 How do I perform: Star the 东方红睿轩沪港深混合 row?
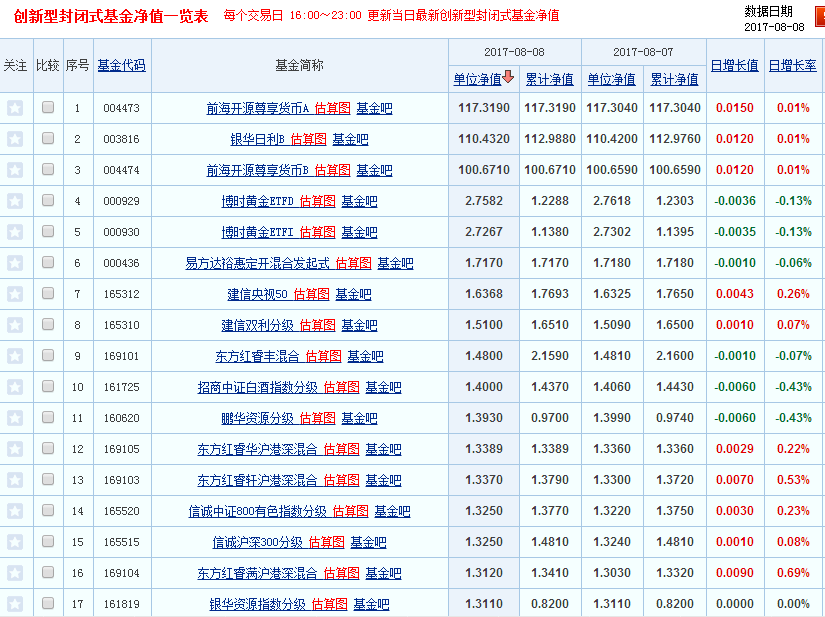click(x=15, y=480)
